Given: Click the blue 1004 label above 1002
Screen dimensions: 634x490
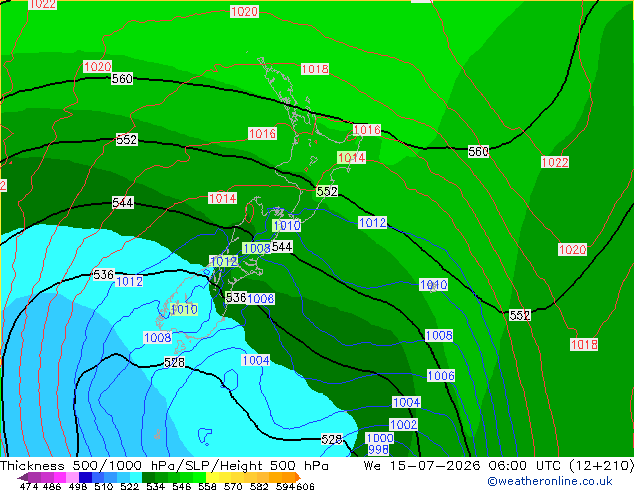Looking at the screenshot, I should coord(406,402).
